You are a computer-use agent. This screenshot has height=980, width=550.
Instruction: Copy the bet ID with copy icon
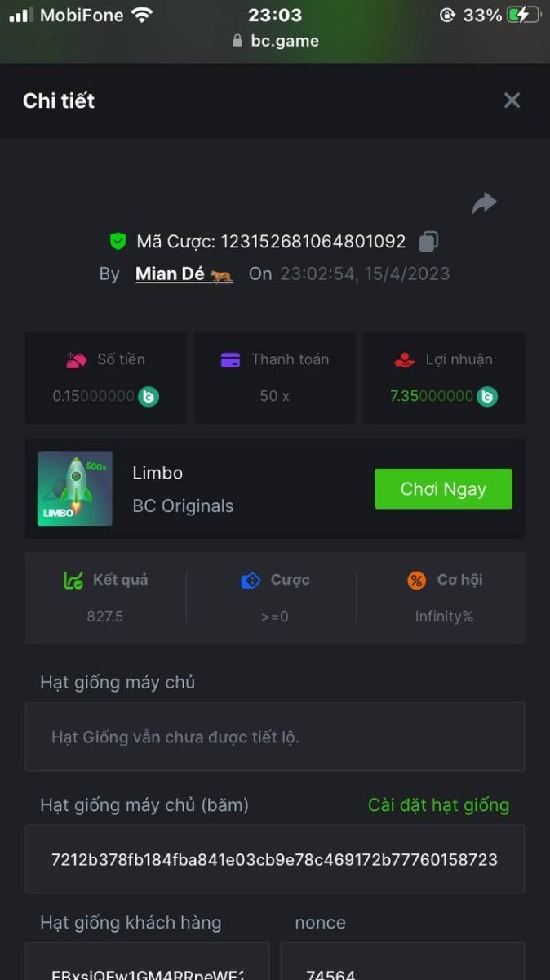click(428, 242)
